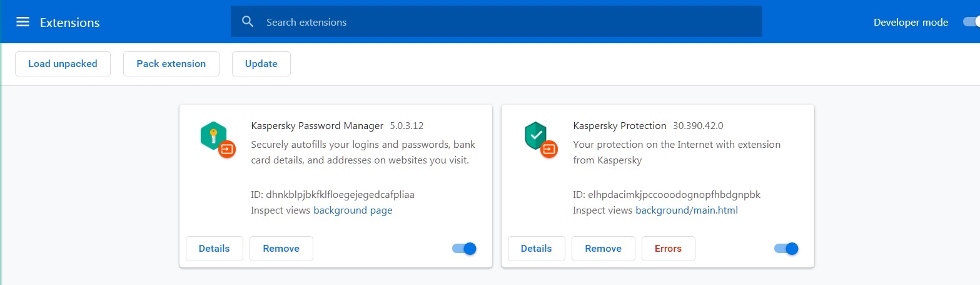The height and width of the screenshot is (285, 980).
Task: Open Details for Kaspersky Protection
Action: (536, 249)
